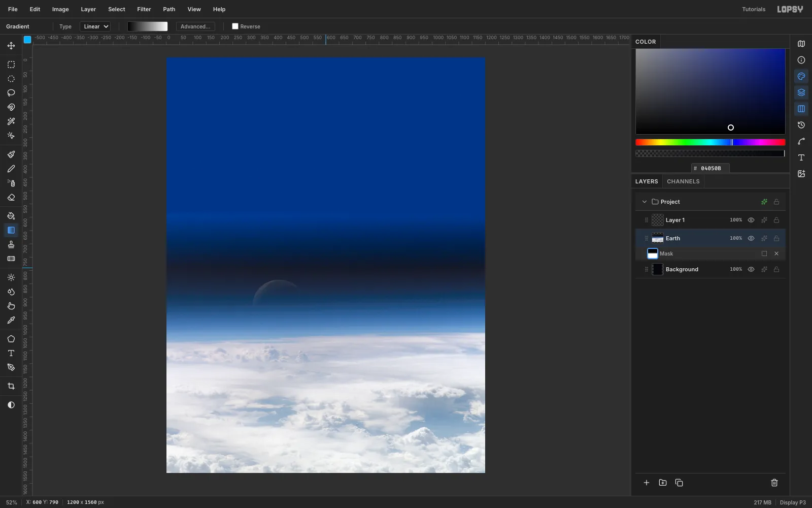This screenshot has height=508, width=812.
Task: Click the New group folder icon
Action: point(663,483)
